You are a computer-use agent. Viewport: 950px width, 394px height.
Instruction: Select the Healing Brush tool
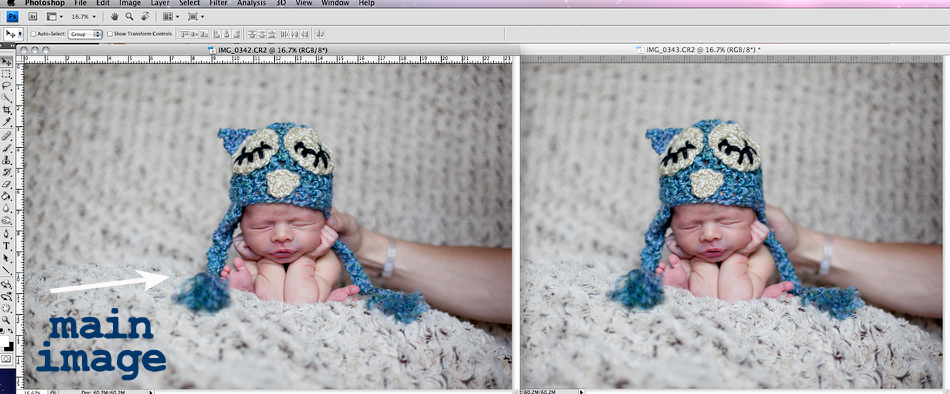point(7,136)
